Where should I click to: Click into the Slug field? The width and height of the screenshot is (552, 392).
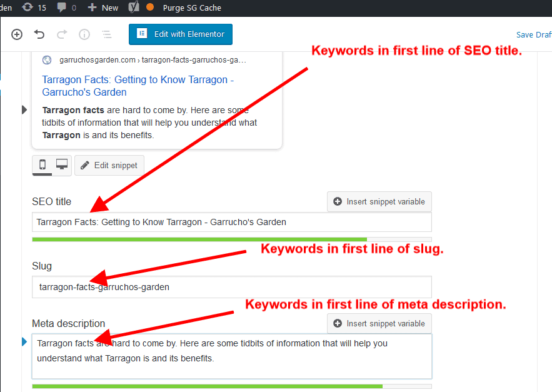coord(232,287)
